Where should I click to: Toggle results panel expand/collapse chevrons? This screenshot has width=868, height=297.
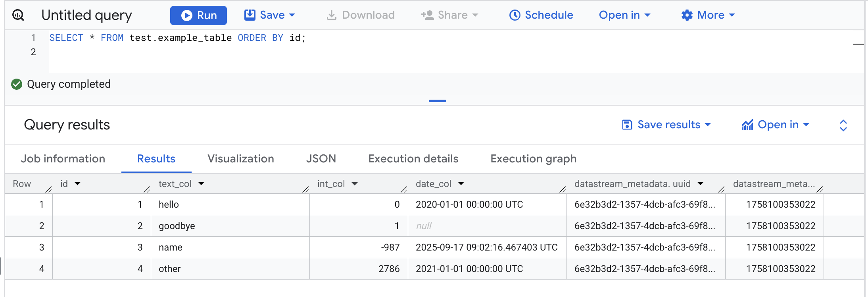(843, 125)
